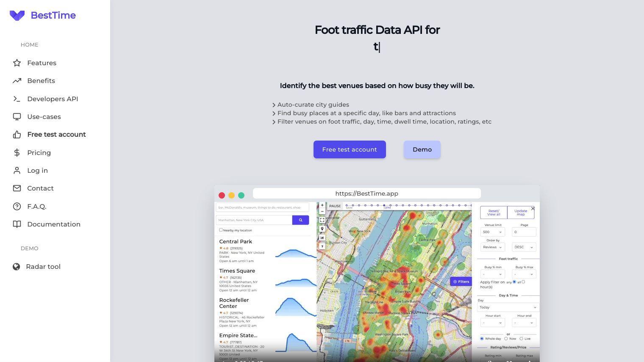Open the Hour end dropdown
644x362 pixels.
(x=524, y=323)
